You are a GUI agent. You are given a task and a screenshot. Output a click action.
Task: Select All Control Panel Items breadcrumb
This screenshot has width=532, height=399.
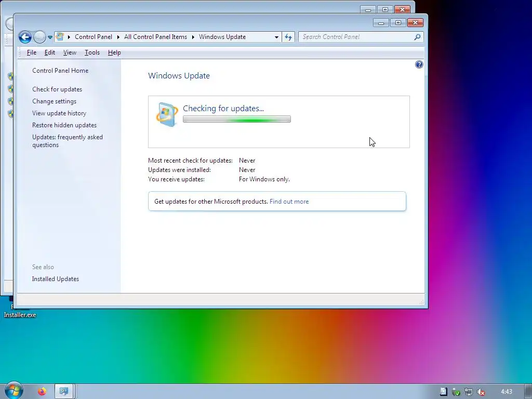[155, 37]
